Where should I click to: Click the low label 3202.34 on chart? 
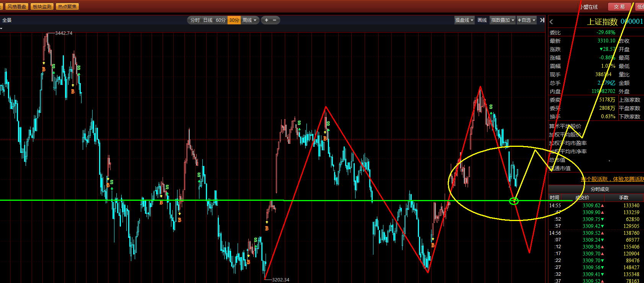[x=280, y=280]
